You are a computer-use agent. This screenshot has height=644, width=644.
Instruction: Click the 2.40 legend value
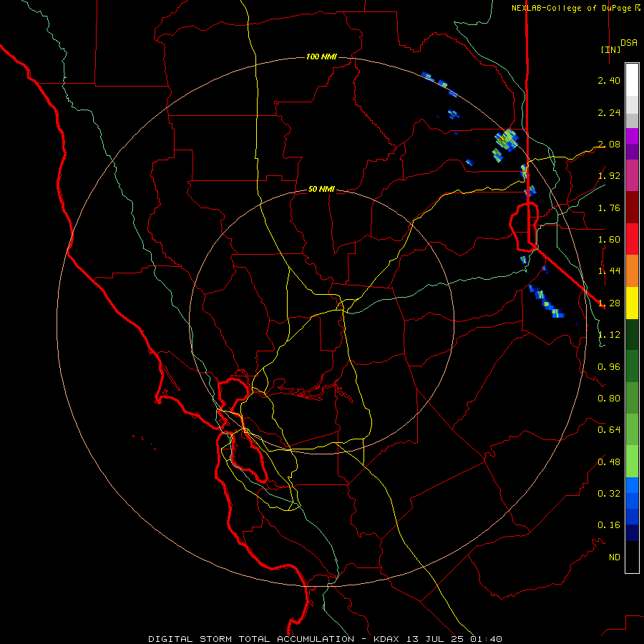[609, 80]
